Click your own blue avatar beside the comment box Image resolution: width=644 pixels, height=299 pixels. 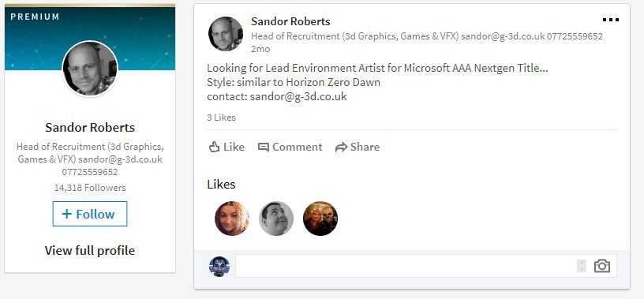tap(219, 266)
